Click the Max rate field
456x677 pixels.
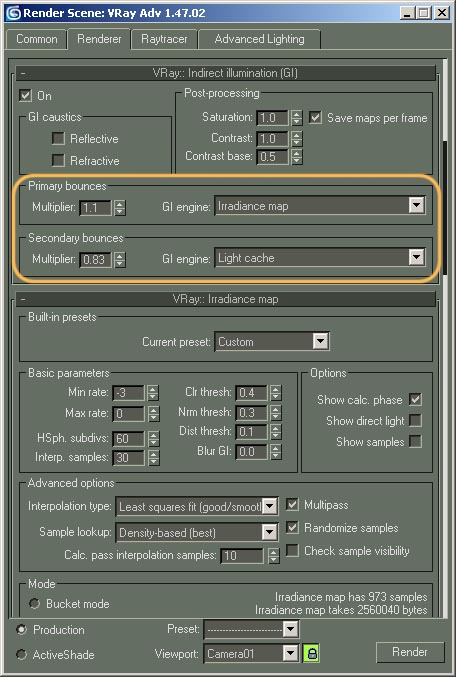128,414
